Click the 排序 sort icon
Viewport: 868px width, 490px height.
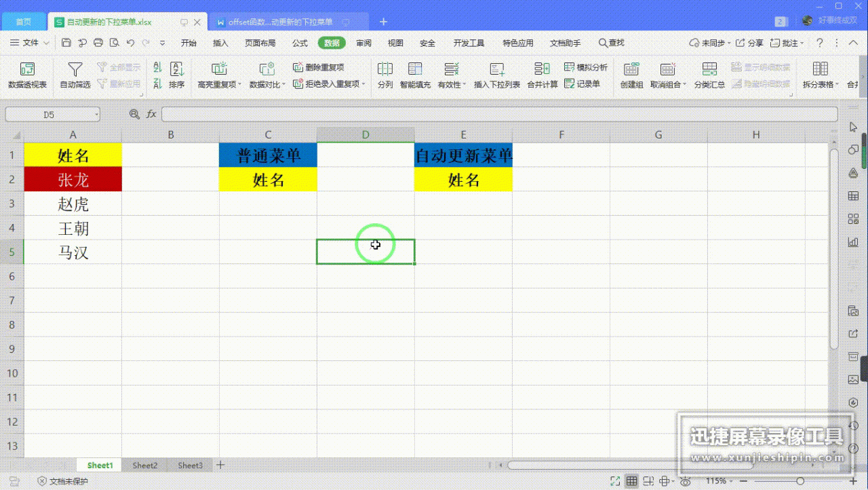tap(177, 69)
